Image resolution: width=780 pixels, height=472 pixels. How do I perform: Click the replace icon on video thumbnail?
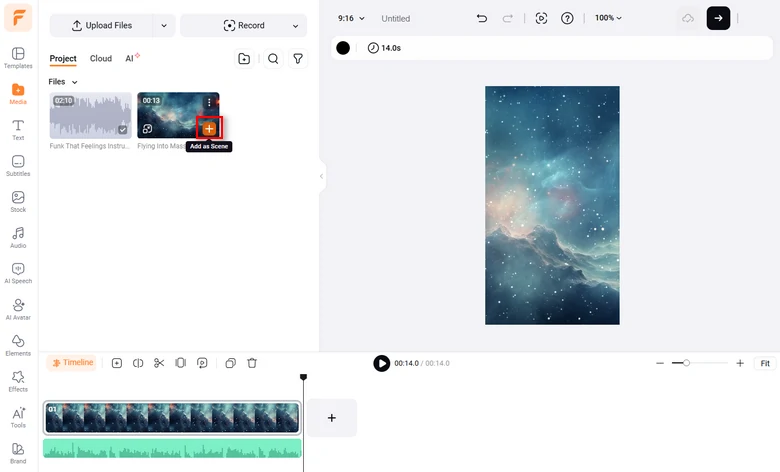click(147, 129)
